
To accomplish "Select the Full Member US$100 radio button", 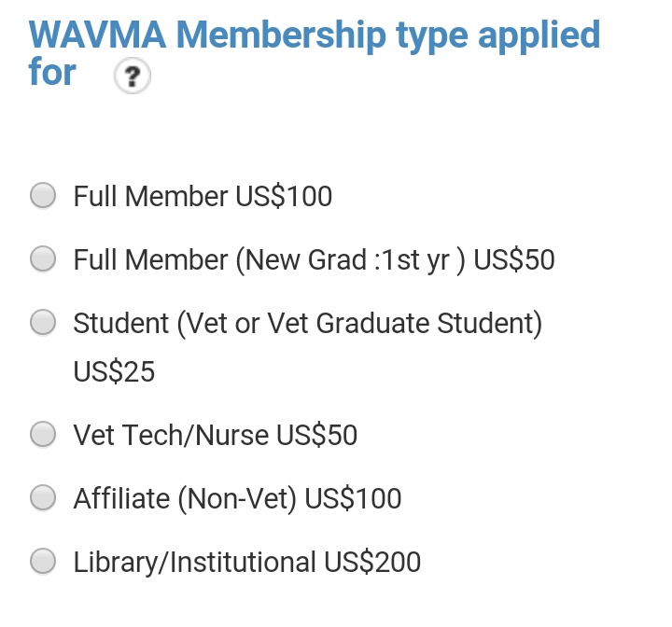I will click(x=43, y=195).
